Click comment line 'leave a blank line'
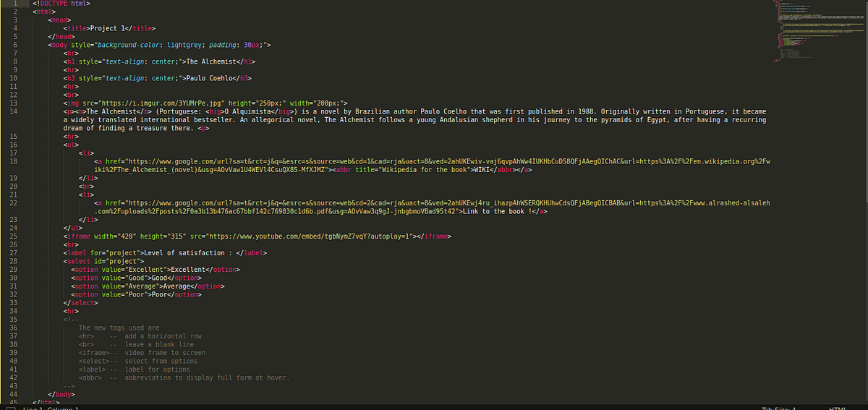The width and height of the screenshot is (868, 410). (159, 344)
